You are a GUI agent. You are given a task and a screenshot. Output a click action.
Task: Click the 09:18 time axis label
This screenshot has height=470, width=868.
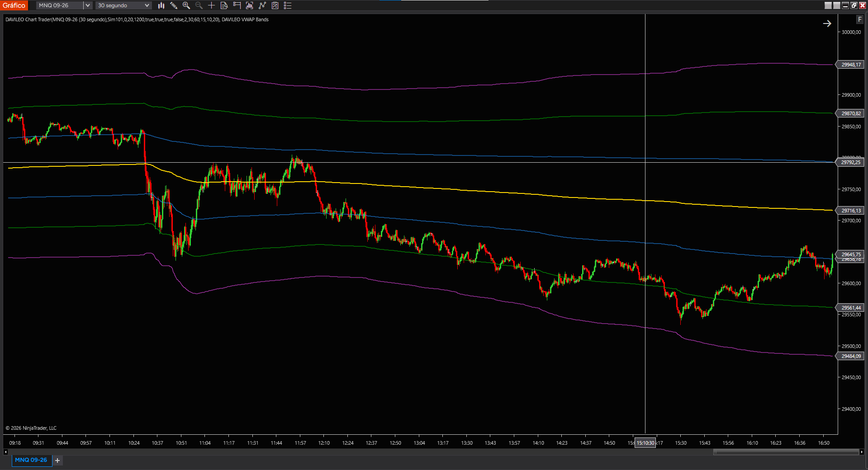tap(15, 443)
